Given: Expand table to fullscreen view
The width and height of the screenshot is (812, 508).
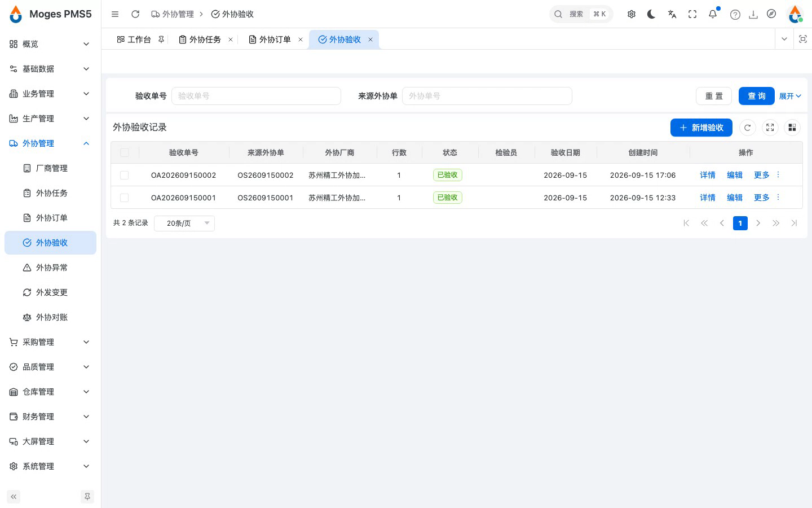Looking at the screenshot, I should click(770, 128).
